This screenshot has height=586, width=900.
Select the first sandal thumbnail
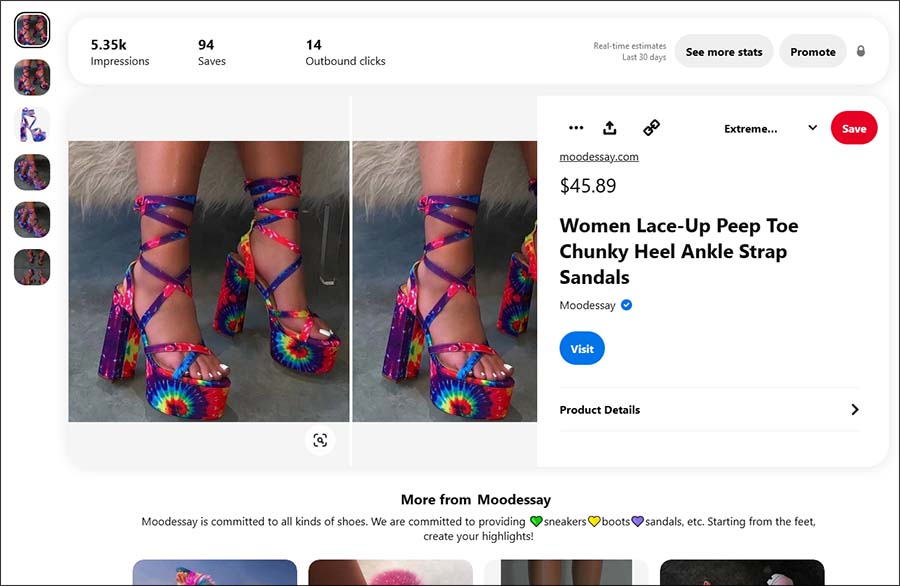point(32,30)
